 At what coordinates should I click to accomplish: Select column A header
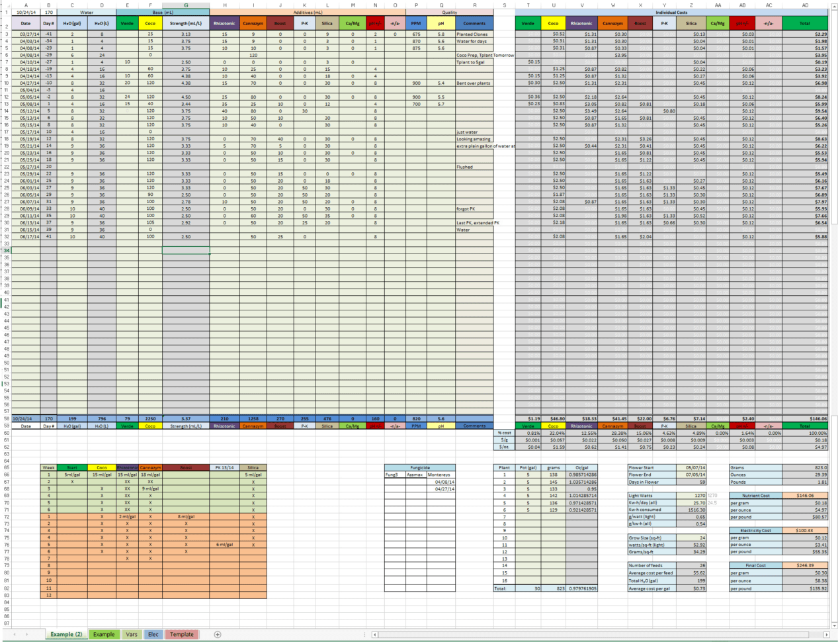coord(25,5)
